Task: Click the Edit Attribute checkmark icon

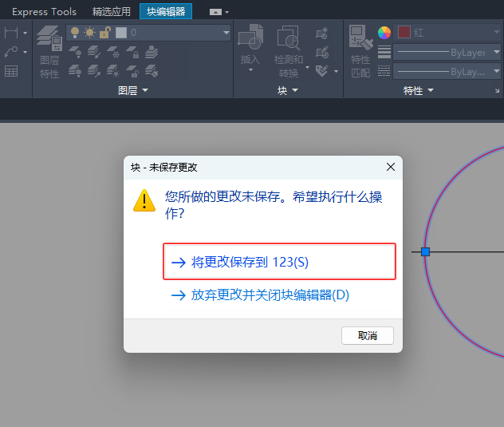Action: click(321, 71)
